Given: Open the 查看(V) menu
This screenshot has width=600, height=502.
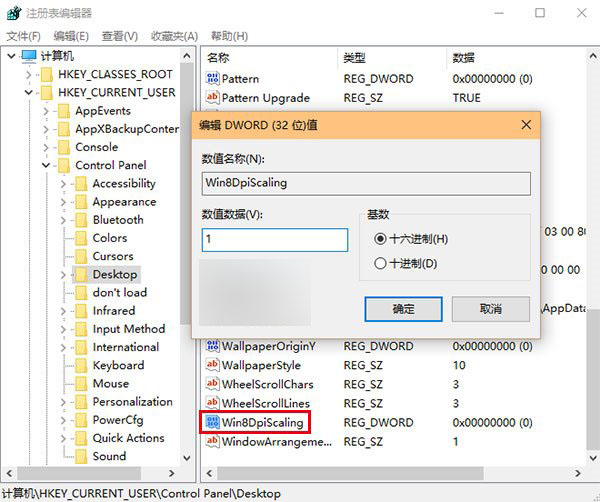Looking at the screenshot, I should click(x=119, y=36).
